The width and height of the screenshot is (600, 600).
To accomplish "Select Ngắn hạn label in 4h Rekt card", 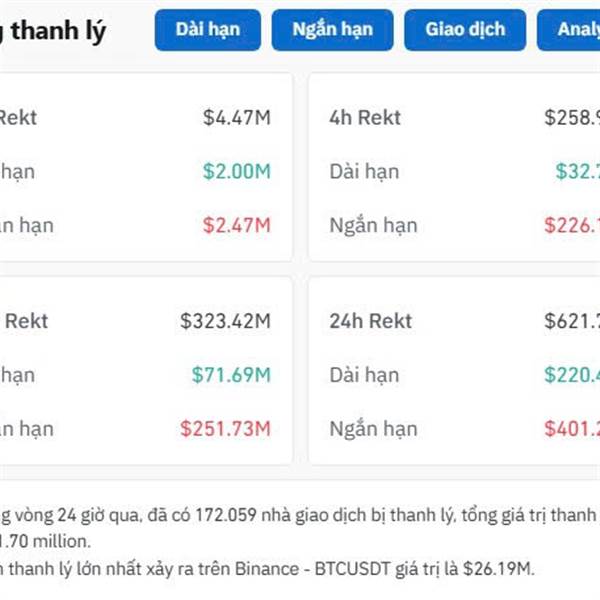I will pos(373,226).
